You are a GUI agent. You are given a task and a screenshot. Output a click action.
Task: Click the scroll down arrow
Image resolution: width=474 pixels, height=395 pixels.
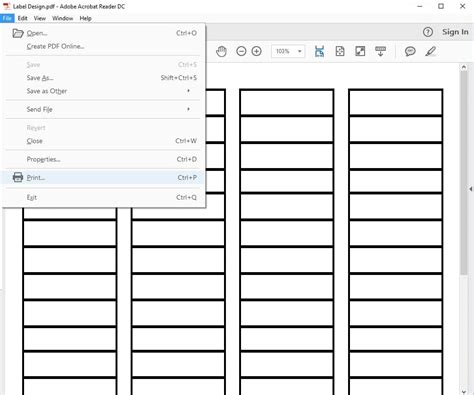tap(464, 392)
